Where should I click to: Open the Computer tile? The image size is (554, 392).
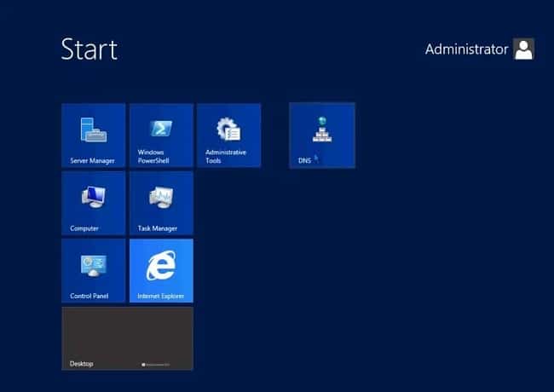[x=93, y=203]
